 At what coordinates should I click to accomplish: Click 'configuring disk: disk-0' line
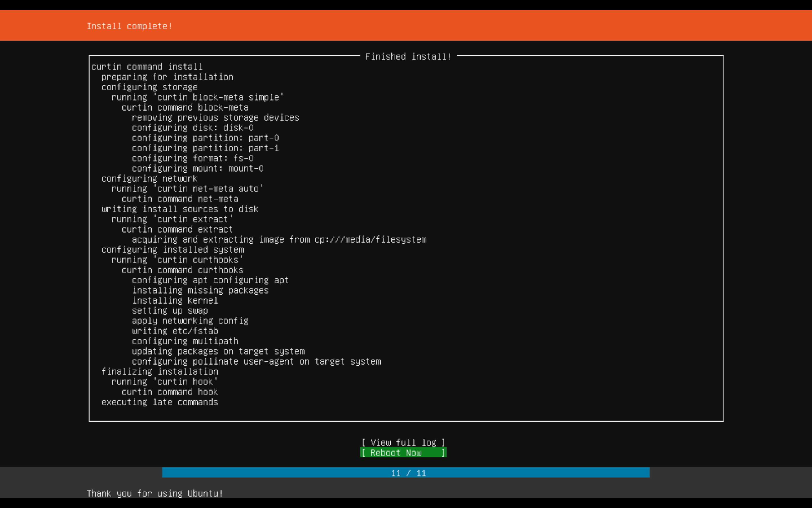point(193,128)
